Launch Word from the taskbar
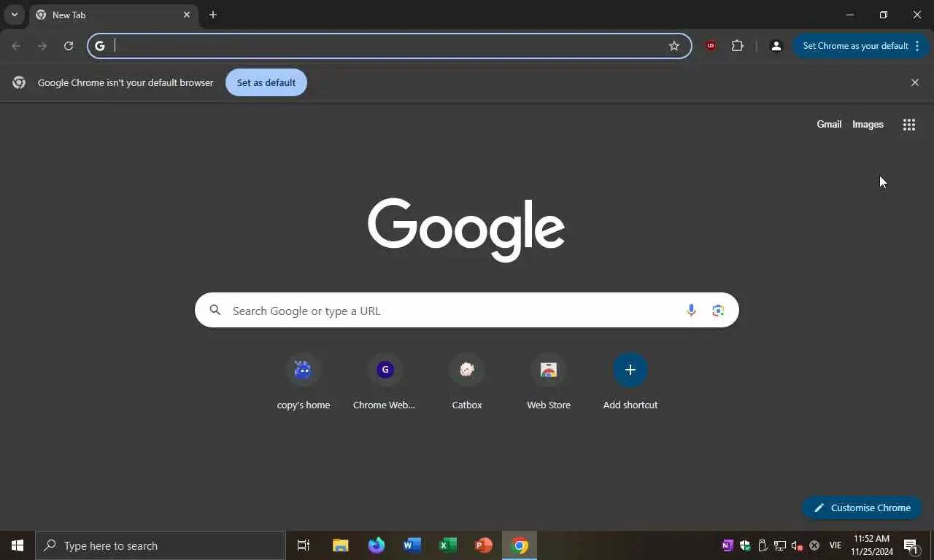This screenshot has height=560, width=934. (412, 545)
